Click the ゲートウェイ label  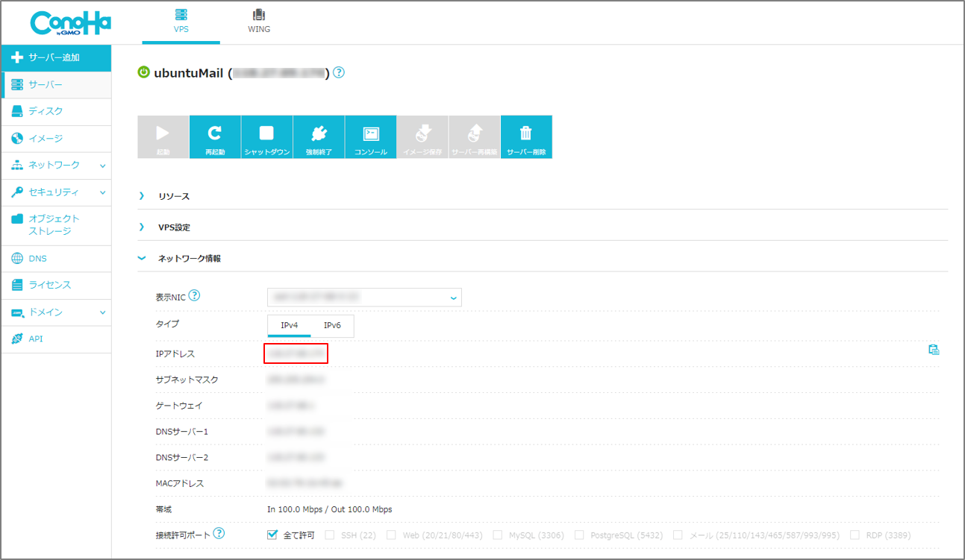[178, 406]
